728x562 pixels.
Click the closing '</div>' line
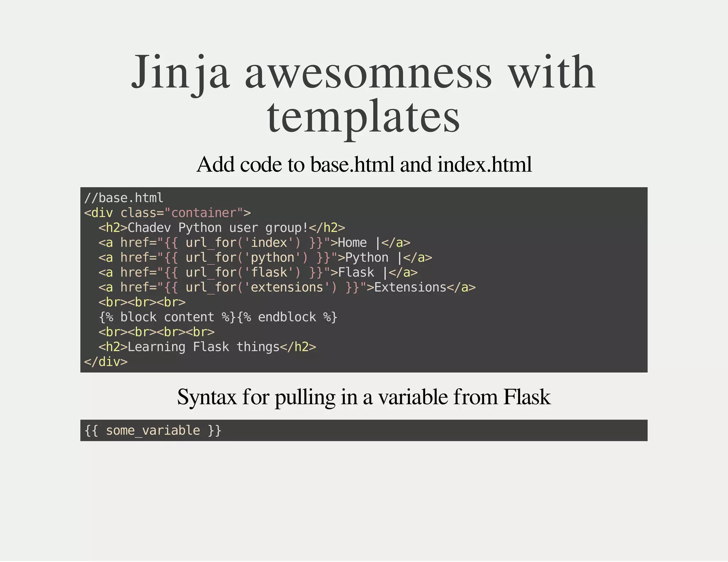106,362
